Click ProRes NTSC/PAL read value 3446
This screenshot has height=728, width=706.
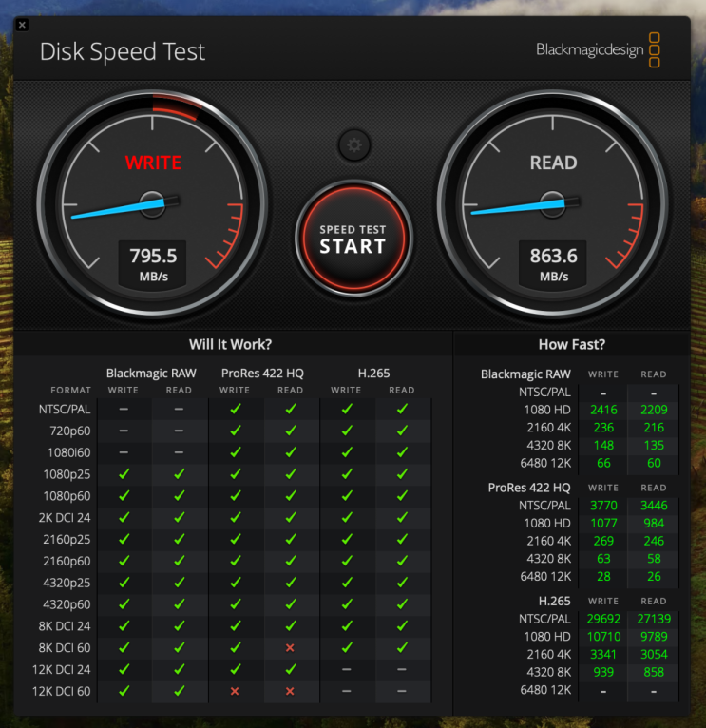pyautogui.click(x=654, y=506)
